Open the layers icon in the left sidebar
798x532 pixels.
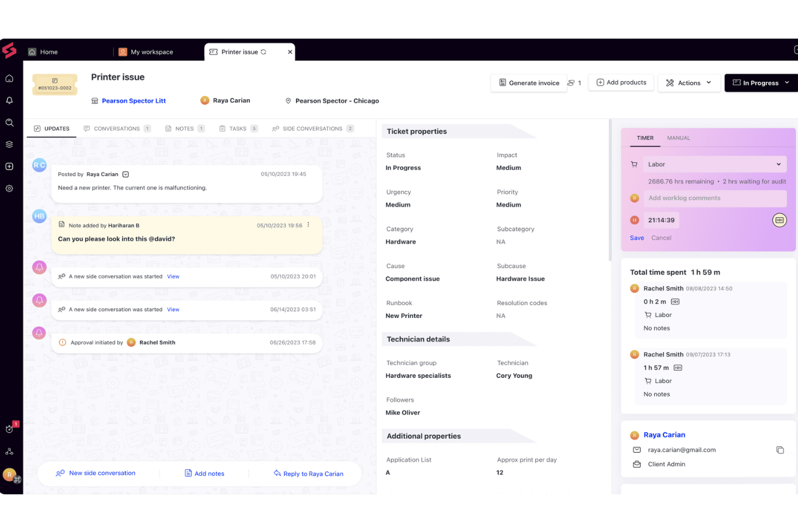(x=9, y=144)
